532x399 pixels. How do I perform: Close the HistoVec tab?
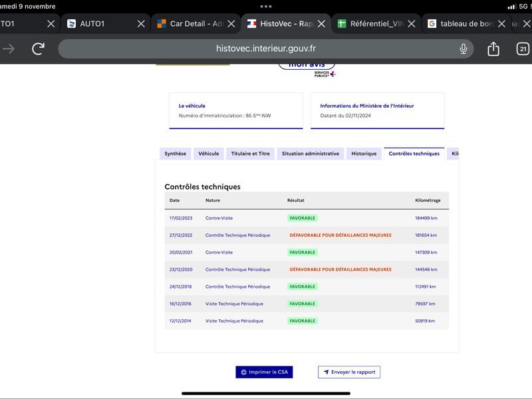click(x=321, y=24)
